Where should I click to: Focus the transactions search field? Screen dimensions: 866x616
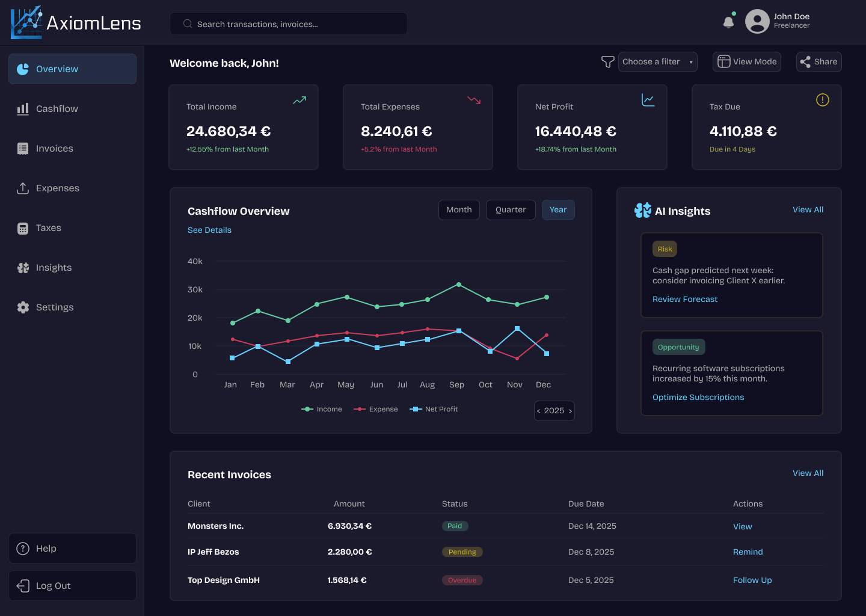289,24
